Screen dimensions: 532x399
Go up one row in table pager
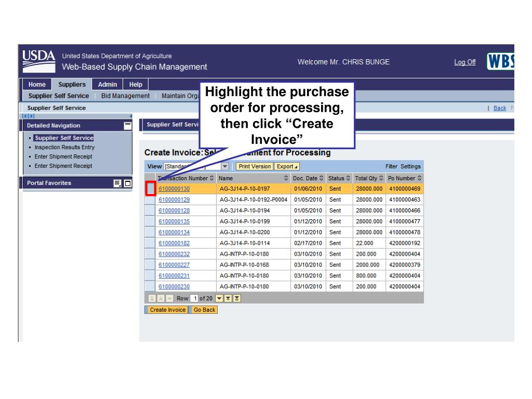click(x=169, y=298)
